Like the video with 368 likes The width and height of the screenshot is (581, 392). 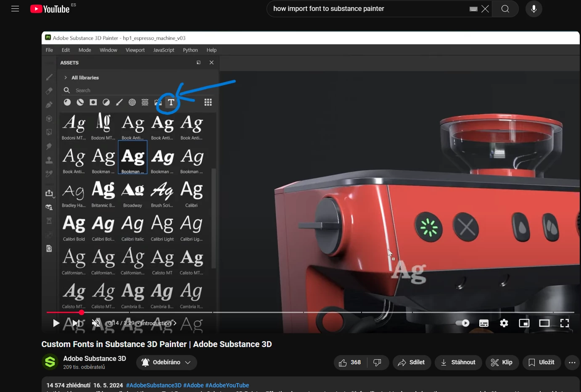pyautogui.click(x=350, y=363)
